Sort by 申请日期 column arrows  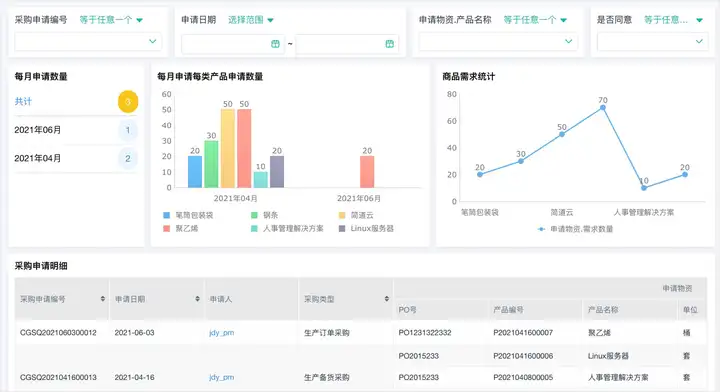(197, 299)
